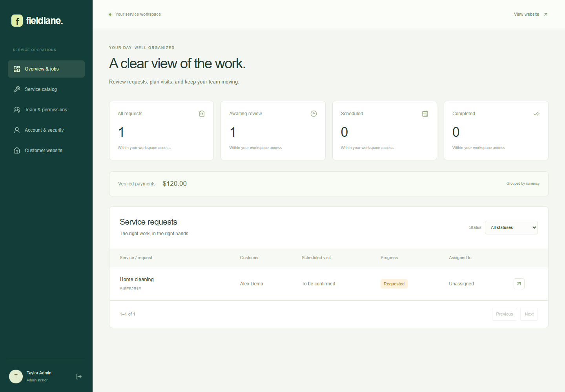The width and height of the screenshot is (565, 392).
Task: Click the clipboard icon on All requests card
Action: point(202,114)
